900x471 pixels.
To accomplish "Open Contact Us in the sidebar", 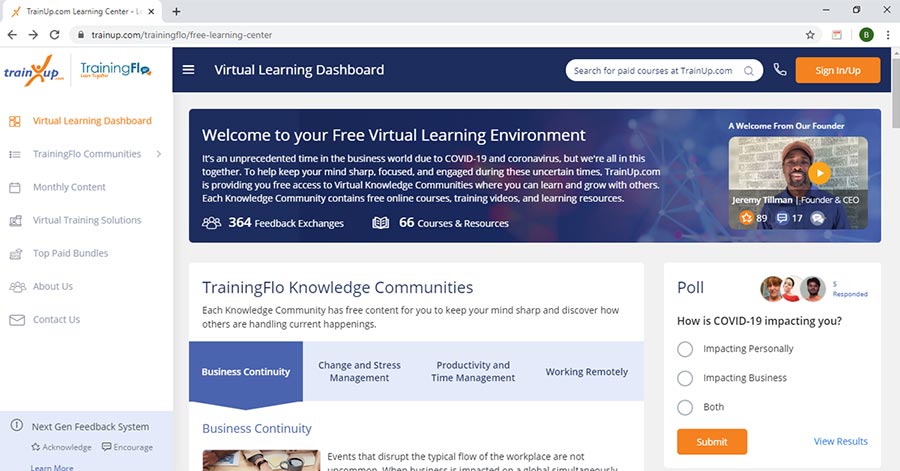I will point(56,320).
